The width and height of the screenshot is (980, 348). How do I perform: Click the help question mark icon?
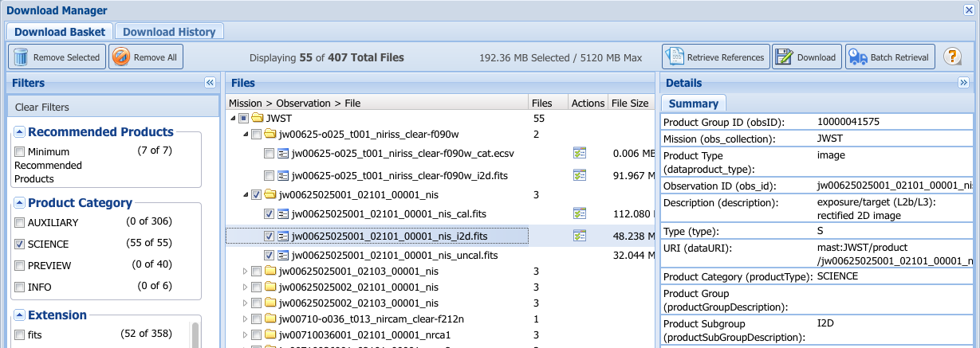click(951, 57)
